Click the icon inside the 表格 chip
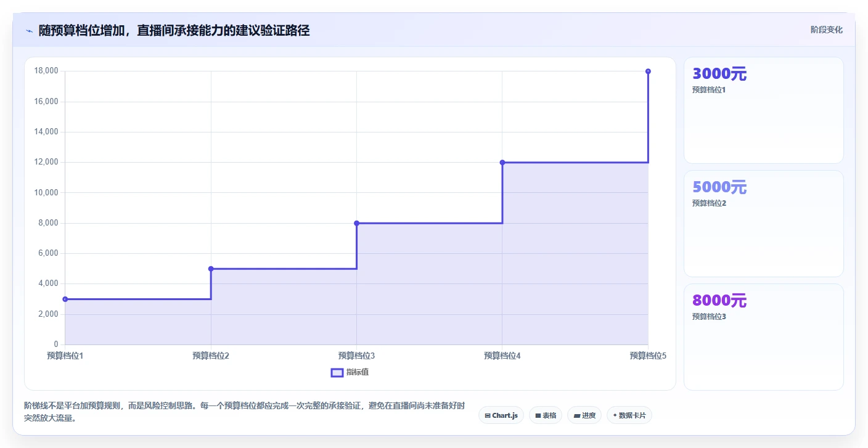This screenshot has width=868, height=448. [538, 416]
